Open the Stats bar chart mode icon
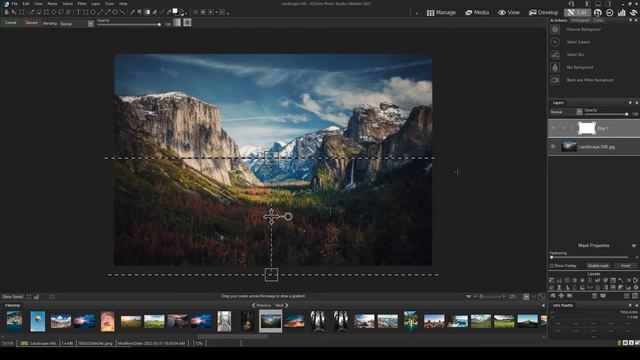 (622, 13)
